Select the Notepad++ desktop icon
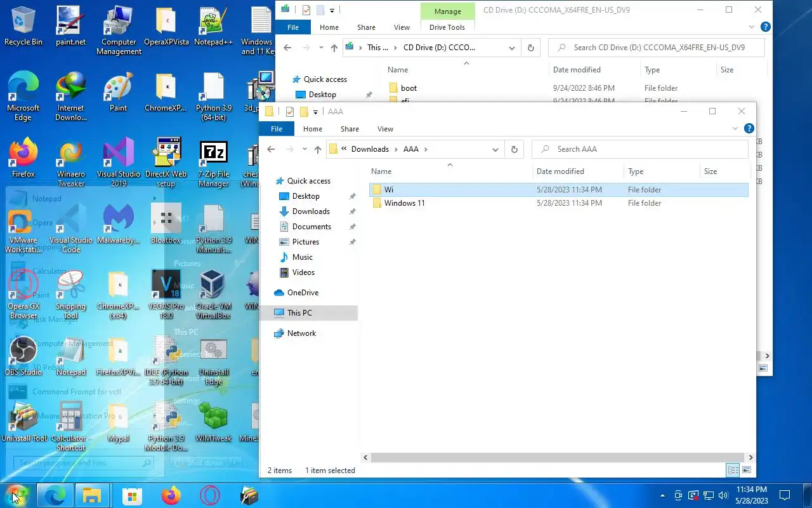The image size is (812, 508). (x=213, y=26)
